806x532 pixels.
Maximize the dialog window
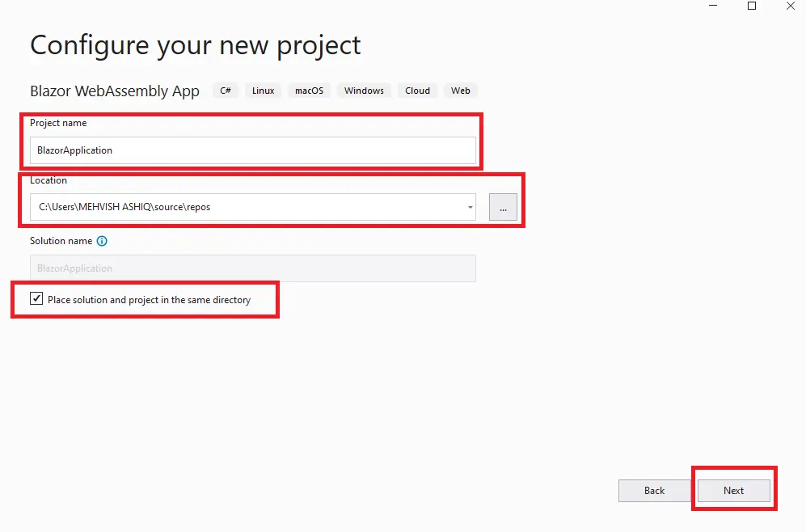752,6
